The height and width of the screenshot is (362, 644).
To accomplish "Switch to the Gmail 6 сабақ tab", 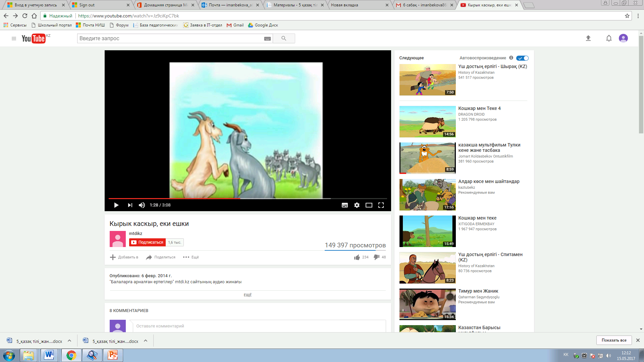I will (424, 5).
